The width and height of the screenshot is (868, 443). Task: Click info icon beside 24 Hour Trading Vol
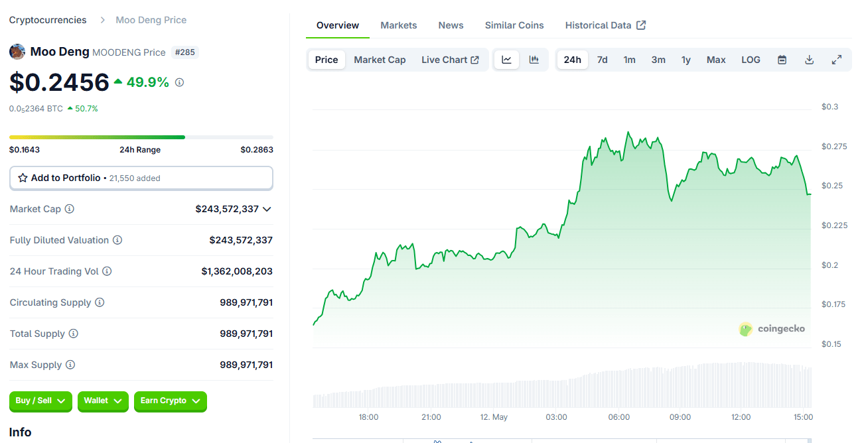[x=107, y=271]
